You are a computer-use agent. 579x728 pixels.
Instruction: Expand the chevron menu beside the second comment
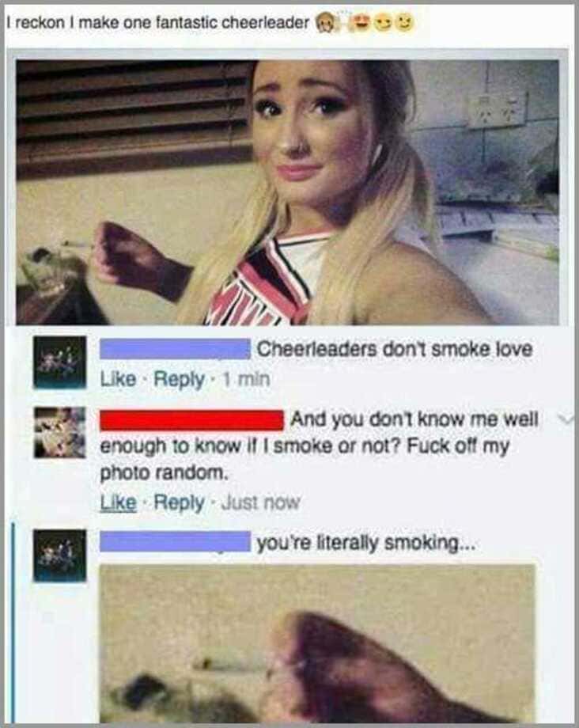tap(566, 420)
